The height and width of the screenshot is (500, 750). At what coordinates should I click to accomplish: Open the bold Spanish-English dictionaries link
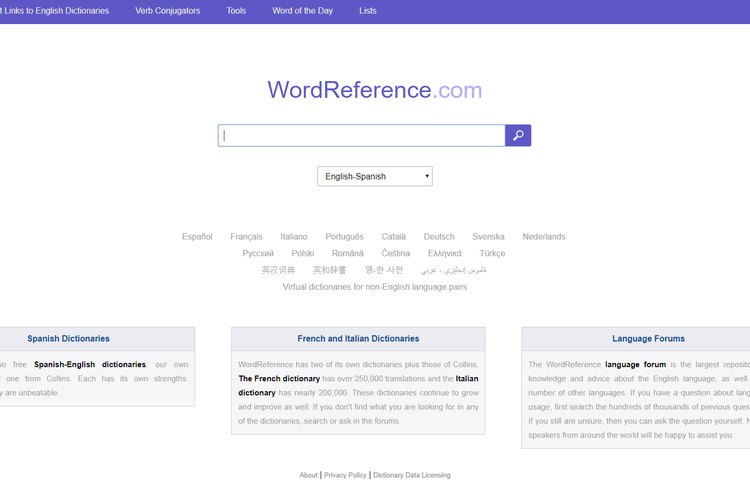click(x=90, y=364)
